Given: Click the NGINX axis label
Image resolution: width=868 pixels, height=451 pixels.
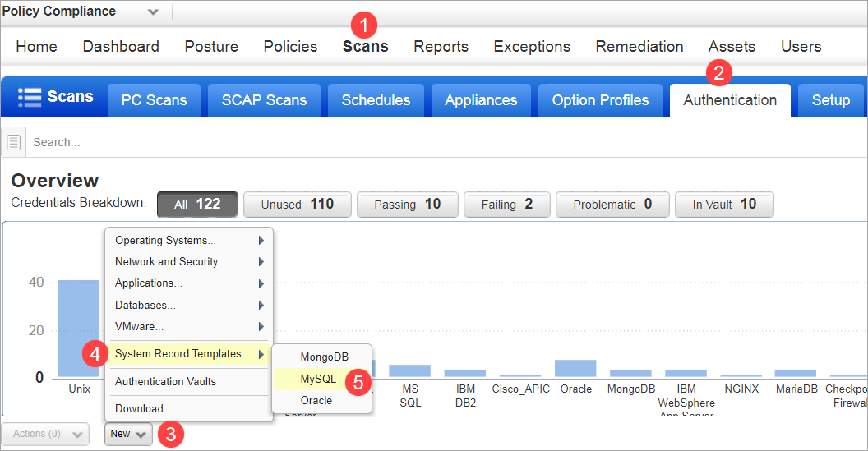Looking at the screenshot, I should coord(741,389).
